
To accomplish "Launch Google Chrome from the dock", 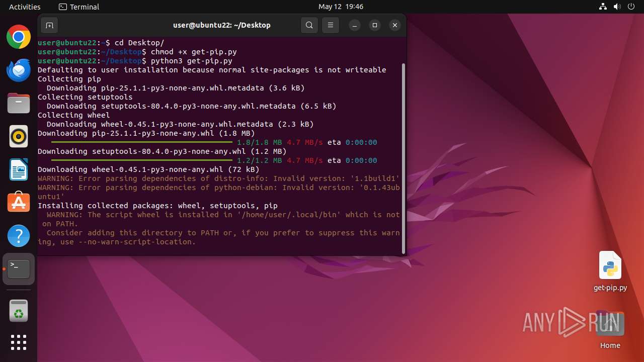I will click(x=19, y=37).
